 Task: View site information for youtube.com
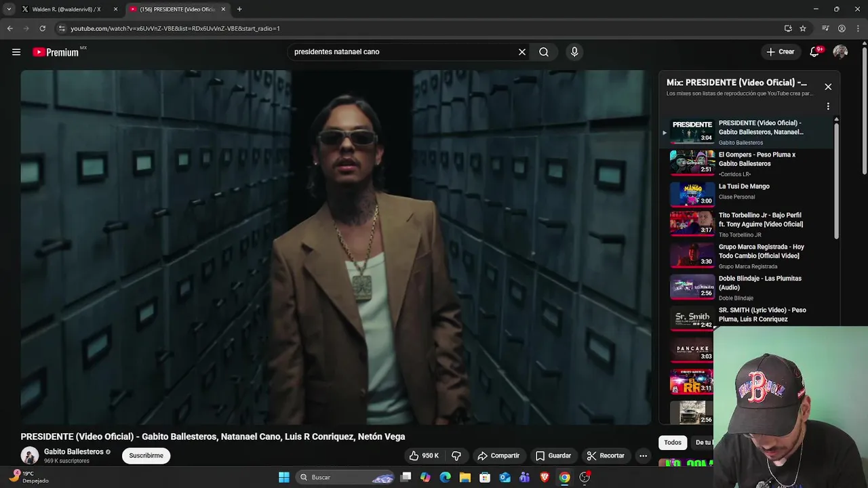[62, 28]
